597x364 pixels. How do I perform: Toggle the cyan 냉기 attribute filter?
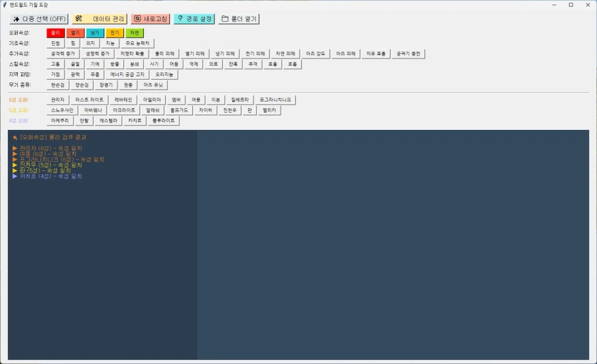tap(96, 32)
